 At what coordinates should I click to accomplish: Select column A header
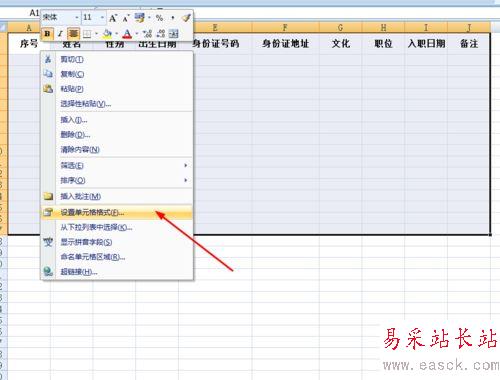(29, 28)
